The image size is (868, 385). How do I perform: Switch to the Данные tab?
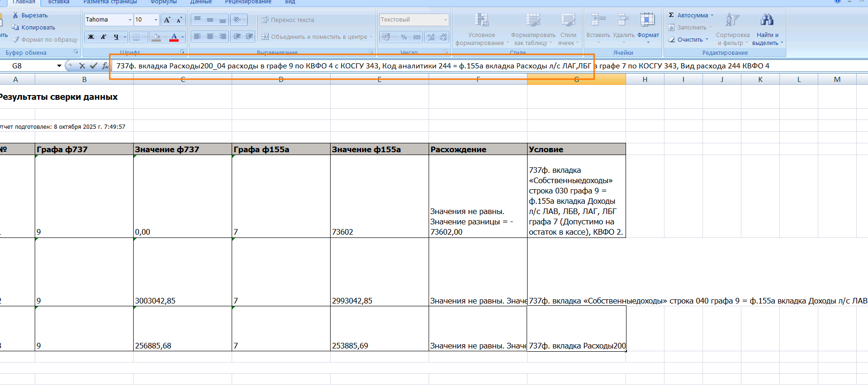point(201,2)
